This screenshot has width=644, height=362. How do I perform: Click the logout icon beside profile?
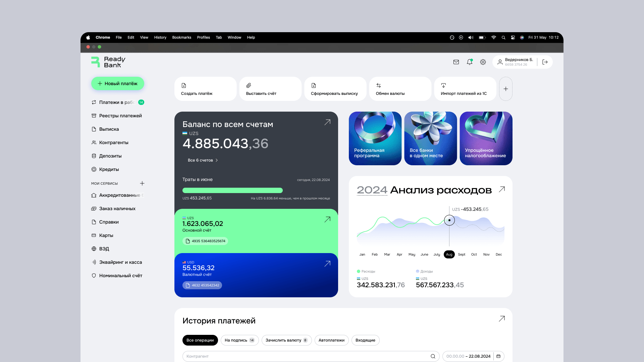click(545, 62)
